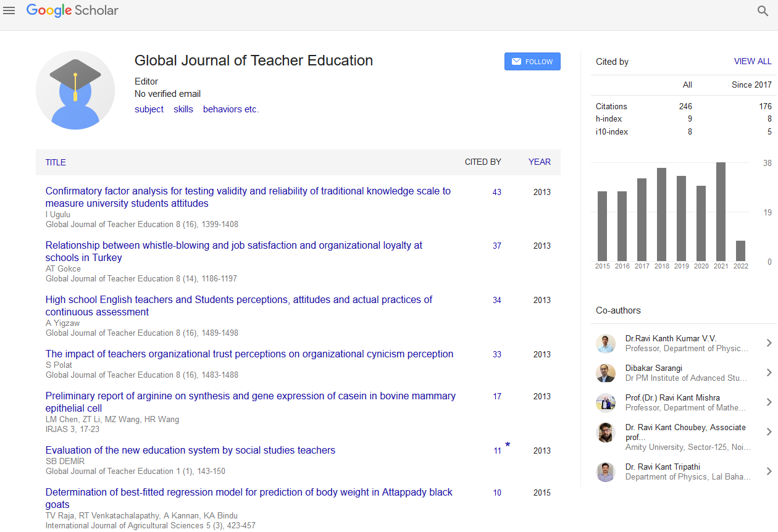
Task: Click the Google Scholar logo
Action: pyautogui.click(x=72, y=10)
